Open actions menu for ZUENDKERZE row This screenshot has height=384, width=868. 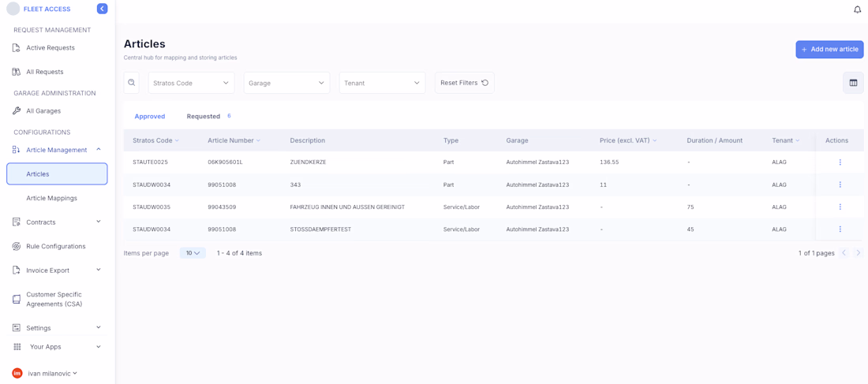point(840,162)
